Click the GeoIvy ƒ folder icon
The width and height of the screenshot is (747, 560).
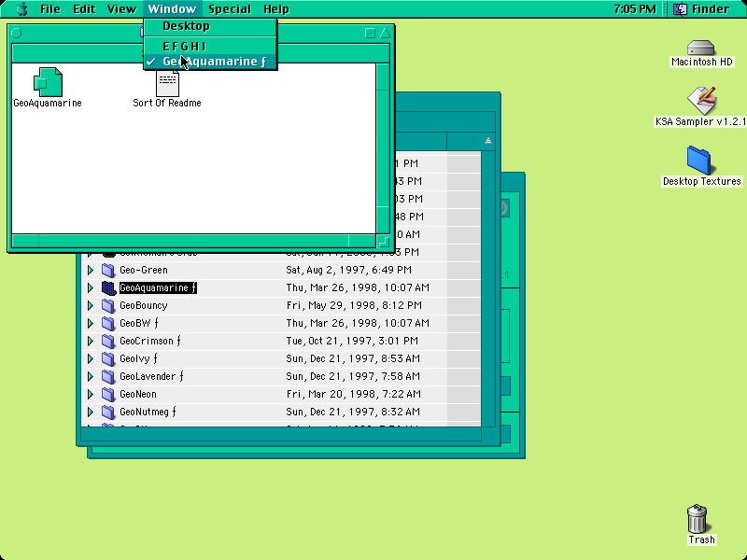pos(108,358)
